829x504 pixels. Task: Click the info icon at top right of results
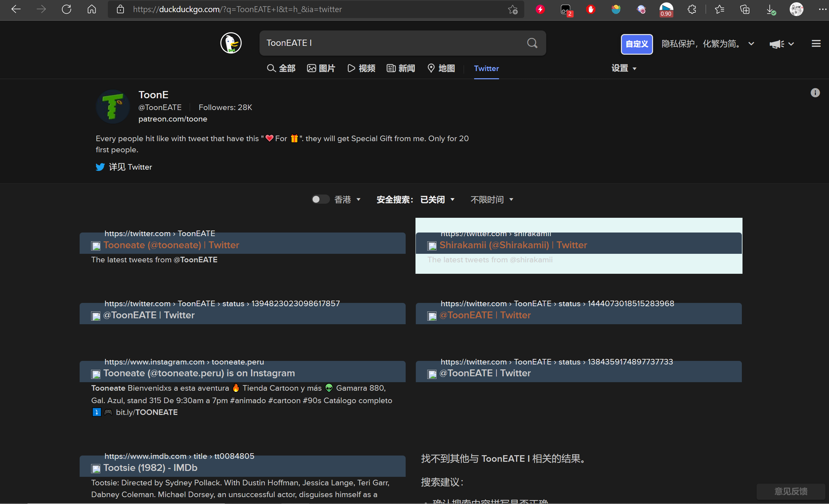point(815,93)
